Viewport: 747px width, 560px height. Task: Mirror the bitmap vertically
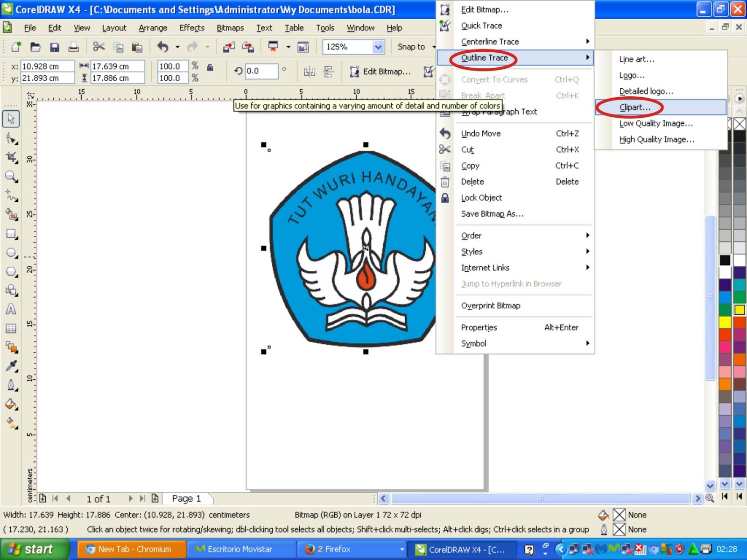pos(329,71)
